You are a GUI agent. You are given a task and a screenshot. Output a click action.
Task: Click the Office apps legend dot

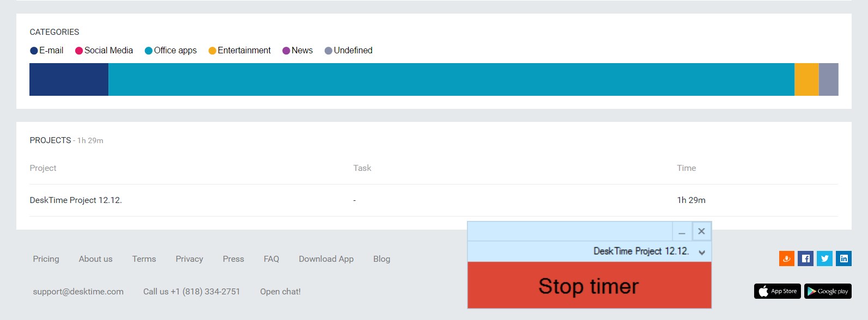pyautogui.click(x=148, y=51)
